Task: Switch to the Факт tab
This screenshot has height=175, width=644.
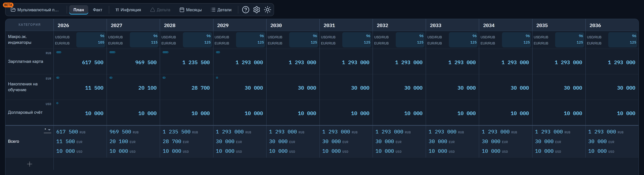Action: coord(98,10)
